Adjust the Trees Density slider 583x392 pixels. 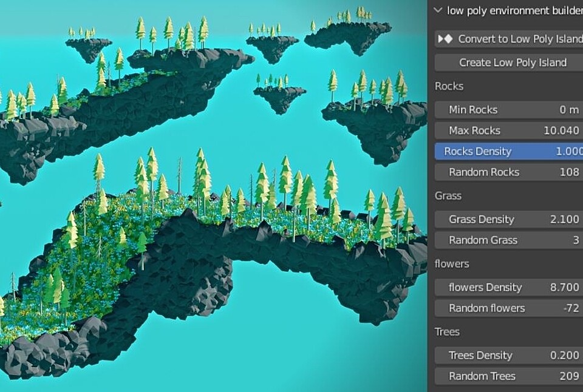click(x=508, y=355)
